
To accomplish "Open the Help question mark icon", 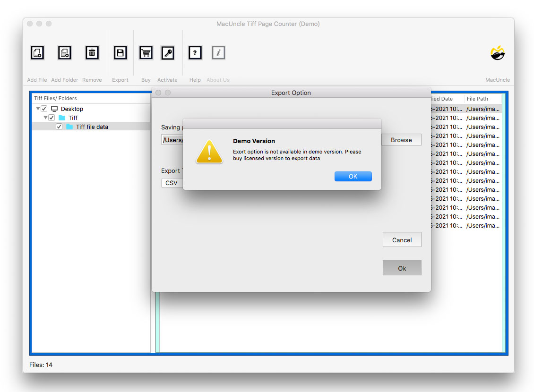I will click(x=195, y=53).
